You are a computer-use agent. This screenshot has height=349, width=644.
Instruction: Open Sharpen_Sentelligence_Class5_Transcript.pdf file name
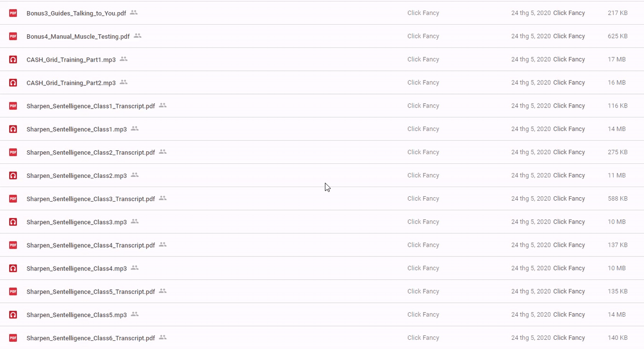[x=91, y=292]
